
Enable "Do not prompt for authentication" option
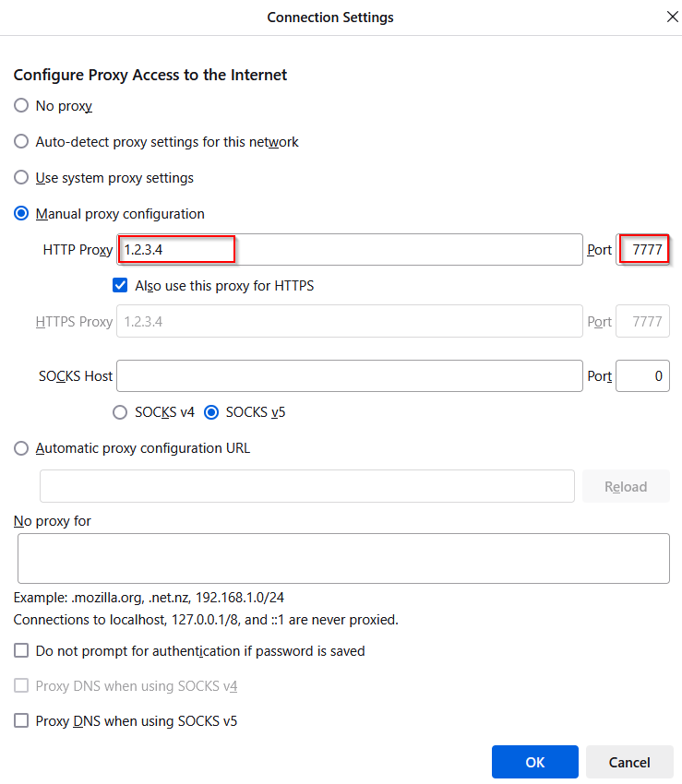click(20, 650)
